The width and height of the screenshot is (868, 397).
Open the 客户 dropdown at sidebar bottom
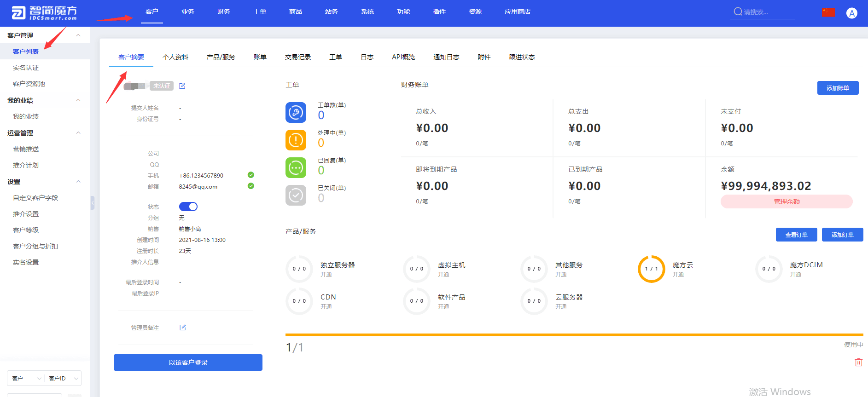26,378
